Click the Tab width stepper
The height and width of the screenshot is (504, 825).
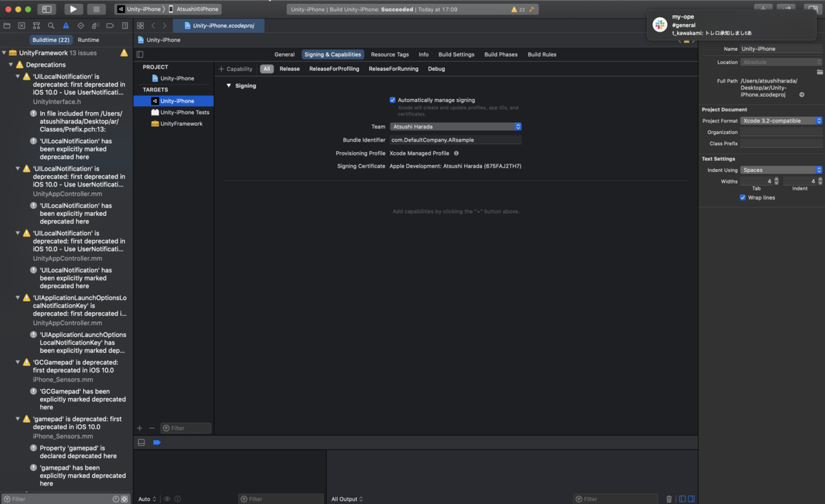[x=776, y=182]
